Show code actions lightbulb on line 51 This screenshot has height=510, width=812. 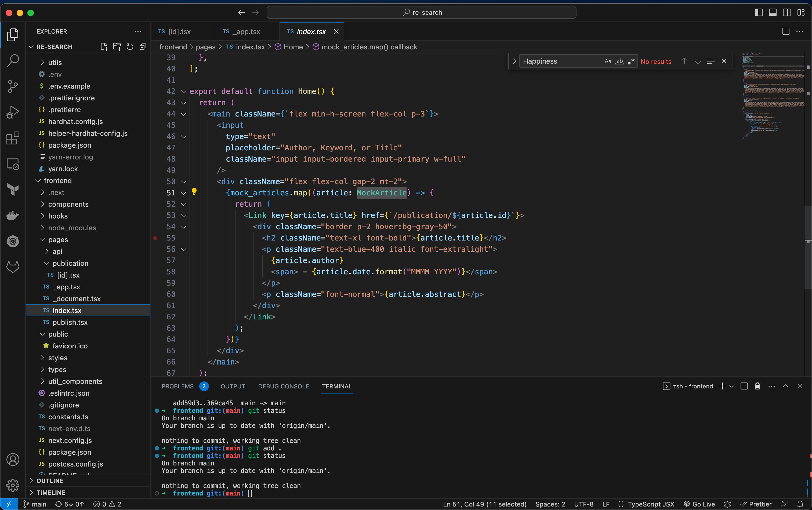click(194, 192)
